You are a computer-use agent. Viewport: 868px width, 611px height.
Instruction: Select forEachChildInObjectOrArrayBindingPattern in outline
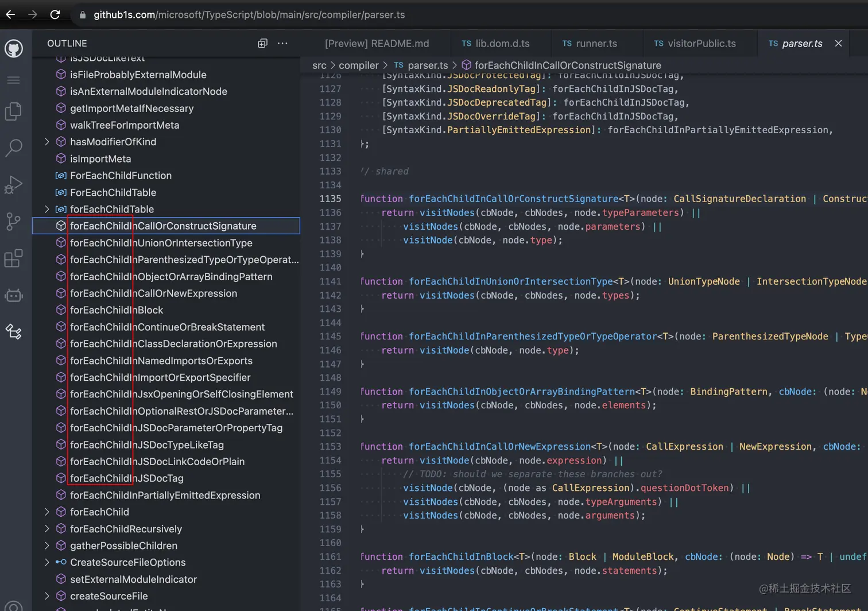coord(166,276)
